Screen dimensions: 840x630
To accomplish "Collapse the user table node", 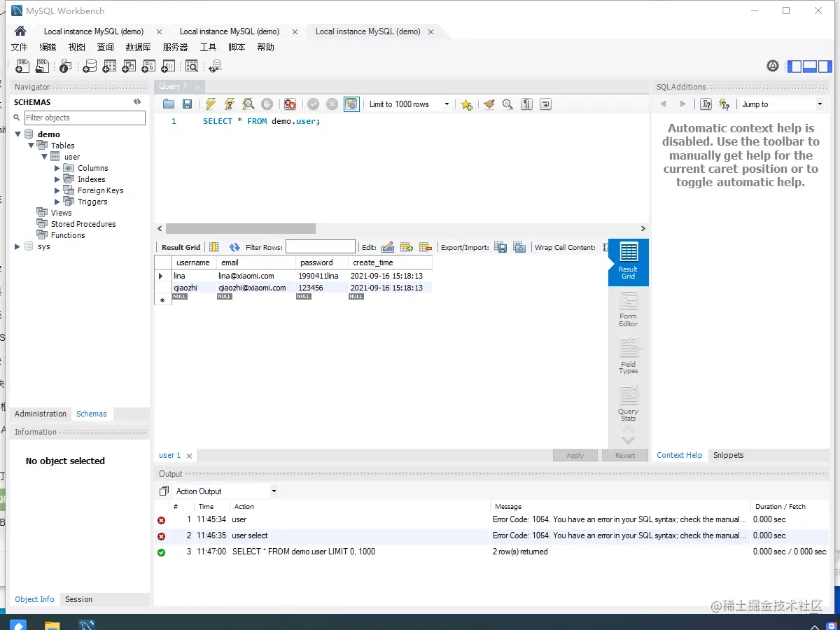I will 44,157.
